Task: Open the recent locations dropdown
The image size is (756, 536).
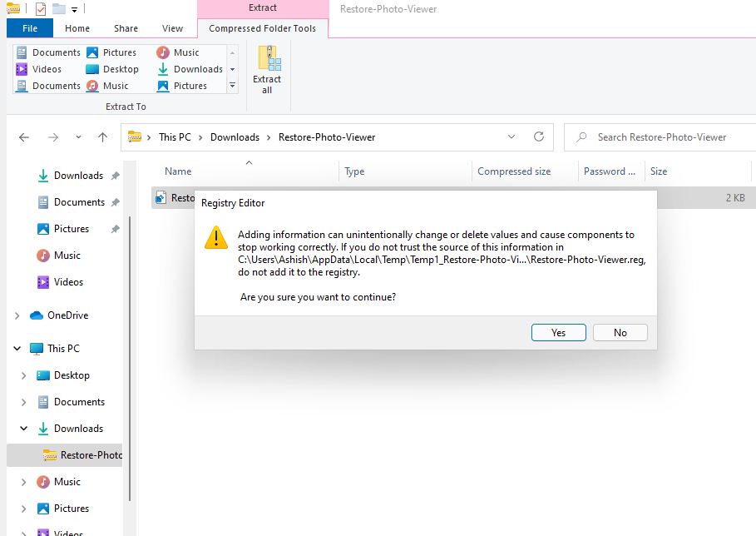Action: [78, 137]
